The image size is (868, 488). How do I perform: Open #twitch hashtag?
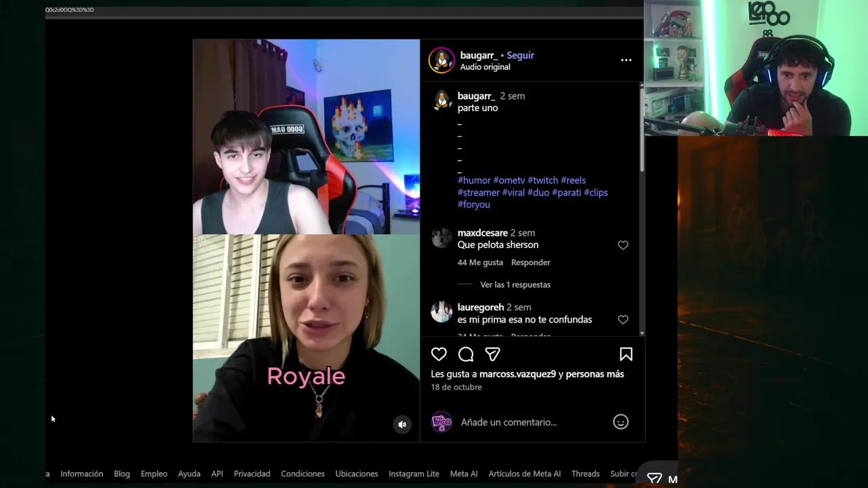(x=542, y=180)
